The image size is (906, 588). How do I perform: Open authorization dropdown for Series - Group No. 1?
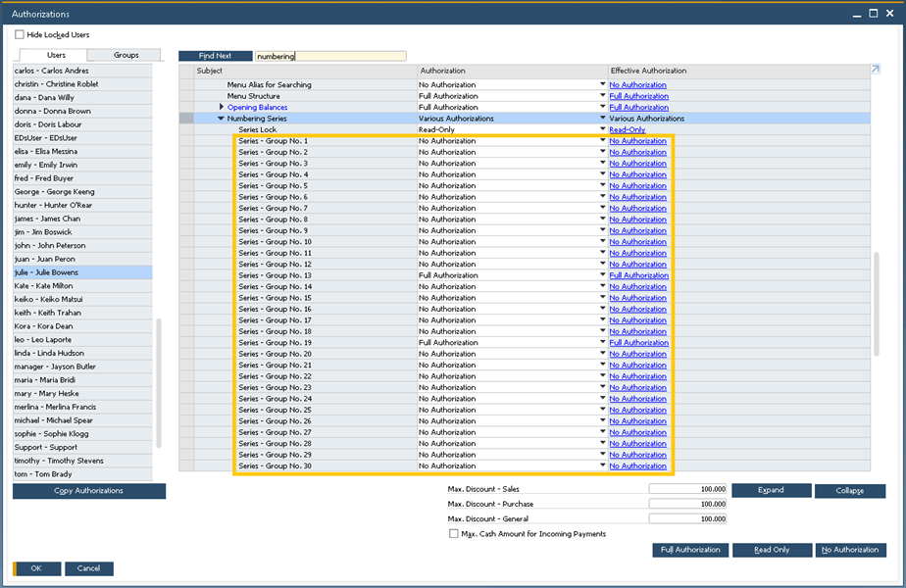(602, 141)
